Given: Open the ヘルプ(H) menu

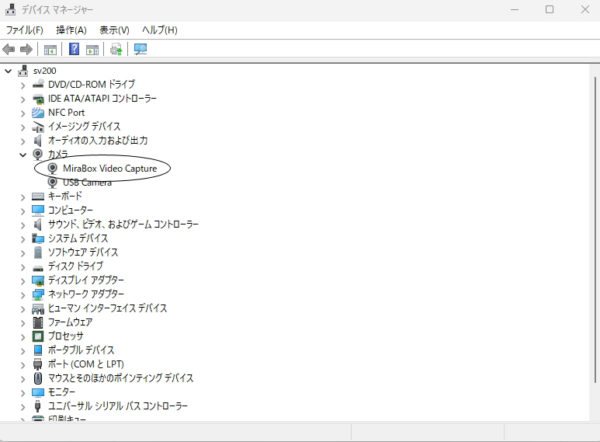Looking at the screenshot, I should coord(159,30).
